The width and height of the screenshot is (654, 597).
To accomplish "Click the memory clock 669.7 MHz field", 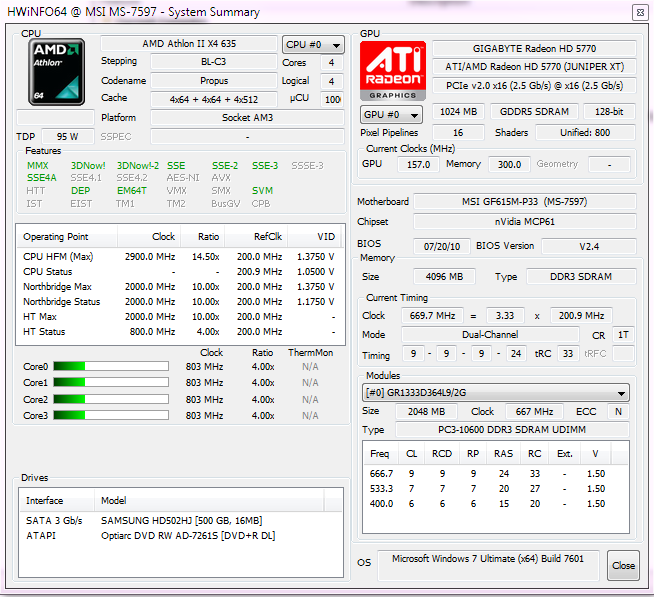I will [432, 316].
